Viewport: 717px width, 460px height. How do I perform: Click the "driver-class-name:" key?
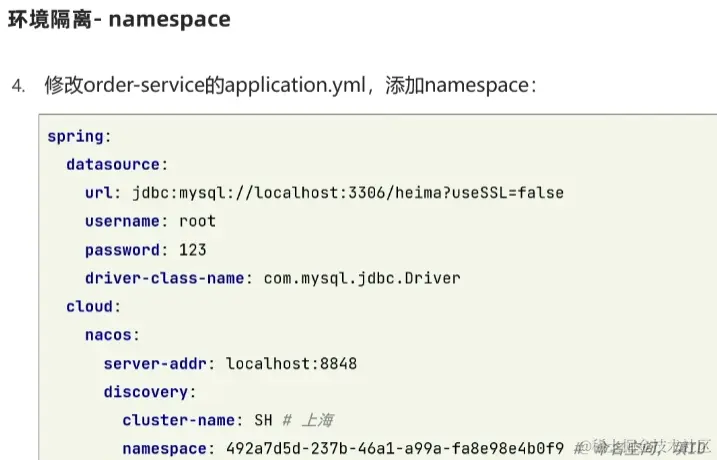[x=169, y=278]
